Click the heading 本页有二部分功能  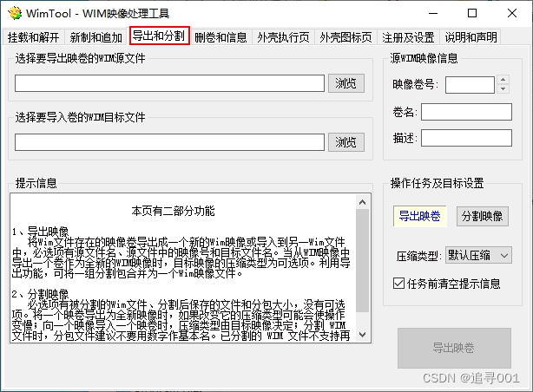pyautogui.click(x=173, y=211)
